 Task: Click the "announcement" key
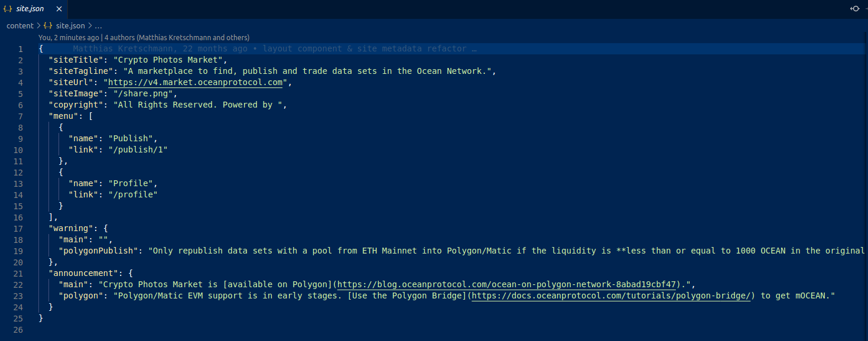tap(84, 273)
